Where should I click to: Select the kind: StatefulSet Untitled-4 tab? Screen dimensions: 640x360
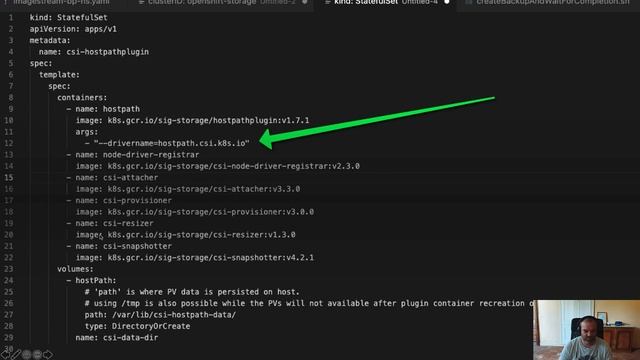point(386,2)
